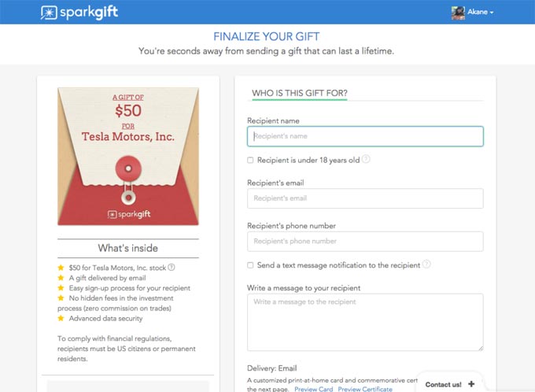Open the Akane account dropdown arrow
The height and width of the screenshot is (392, 535).
tap(492, 13)
